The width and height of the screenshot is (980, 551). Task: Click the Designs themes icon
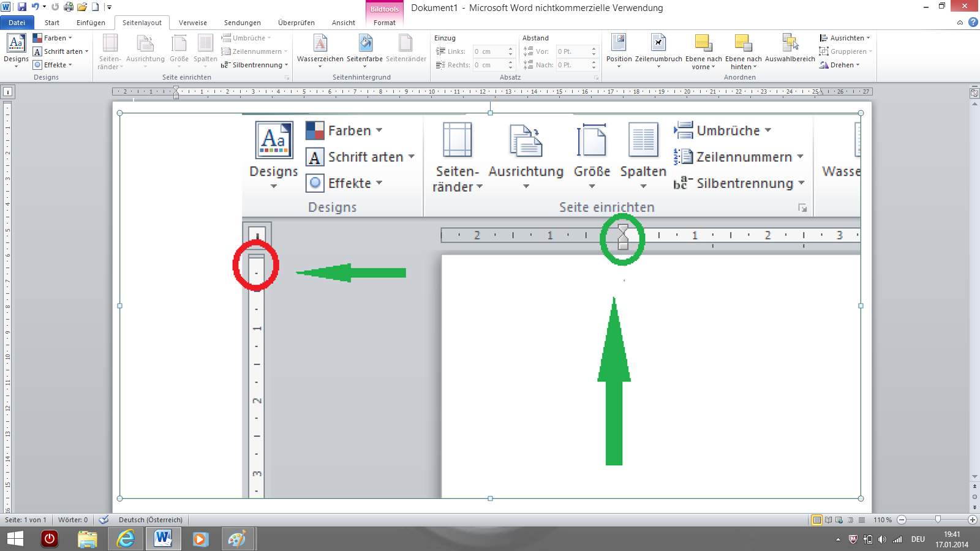16,44
